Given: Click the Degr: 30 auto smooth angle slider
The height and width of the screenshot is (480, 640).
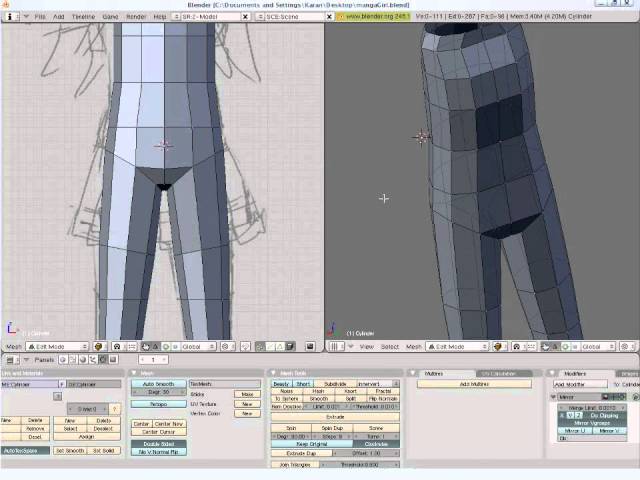Looking at the screenshot, I should tap(159, 392).
